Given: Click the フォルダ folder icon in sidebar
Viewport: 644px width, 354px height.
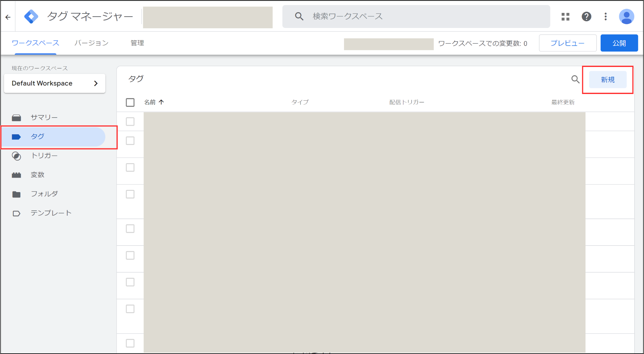Looking at the screenshot, I should pyautogui.click(x=16, y=194).
